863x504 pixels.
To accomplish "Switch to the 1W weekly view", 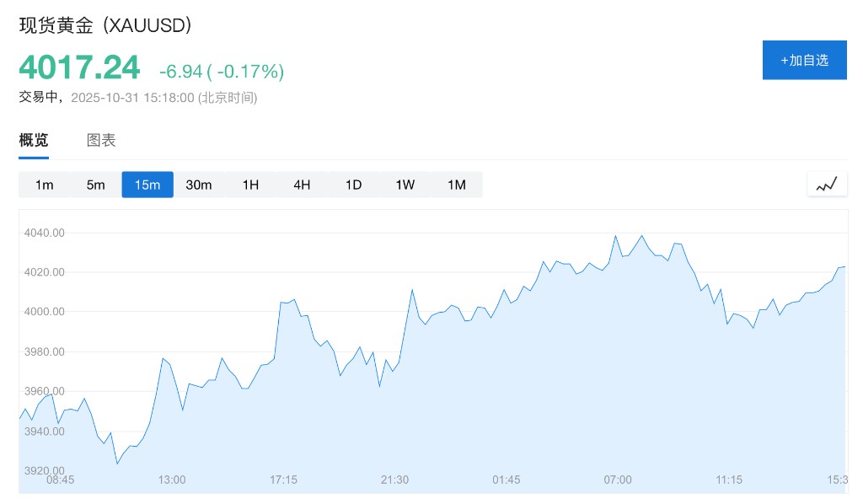I will [x=405, y=185].
